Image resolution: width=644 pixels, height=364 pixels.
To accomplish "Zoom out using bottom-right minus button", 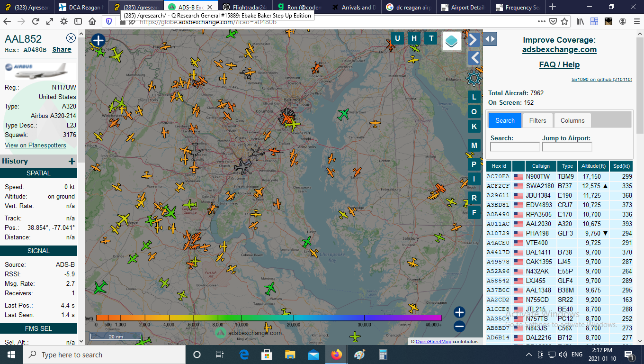I will pyautogui.click(x=459, y=326).
